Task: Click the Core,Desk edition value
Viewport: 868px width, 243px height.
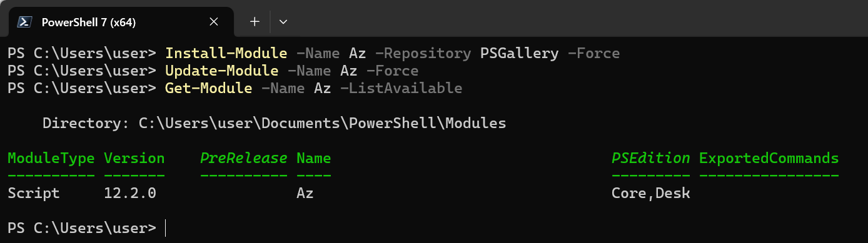Action: pyautogui.click(x=651, y=193)
